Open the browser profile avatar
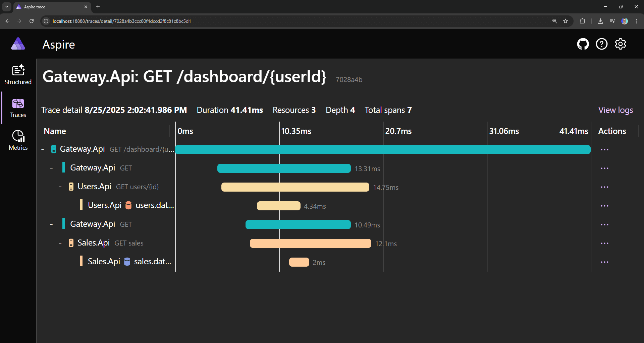The width and height of the screenshot is (644, 343). point(625,21)
